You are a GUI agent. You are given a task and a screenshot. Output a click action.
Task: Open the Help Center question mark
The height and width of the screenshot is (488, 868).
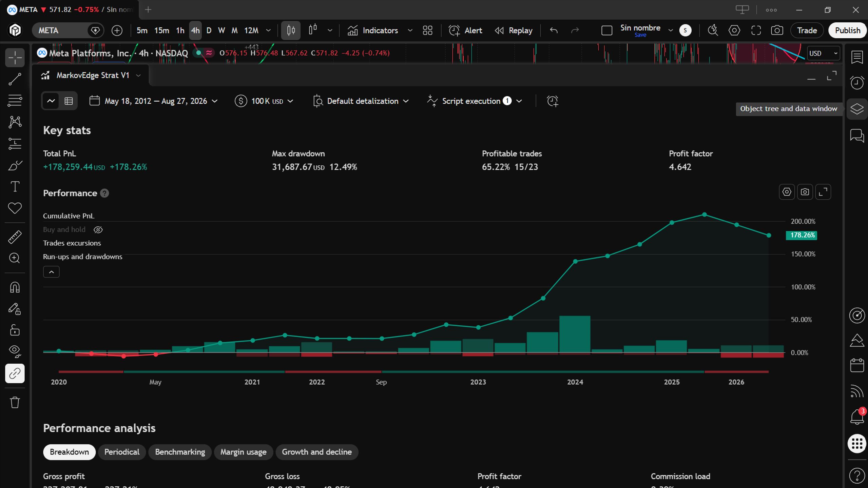857,475
